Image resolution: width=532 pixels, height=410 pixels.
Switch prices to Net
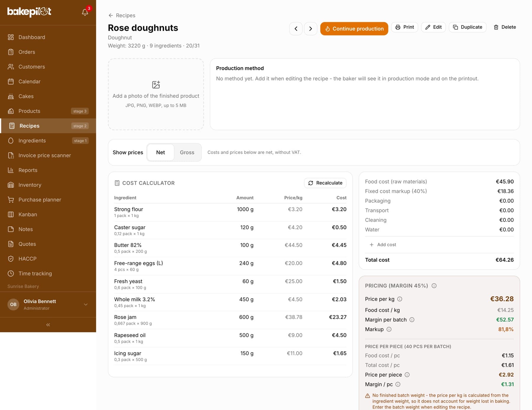coord(160,152)
